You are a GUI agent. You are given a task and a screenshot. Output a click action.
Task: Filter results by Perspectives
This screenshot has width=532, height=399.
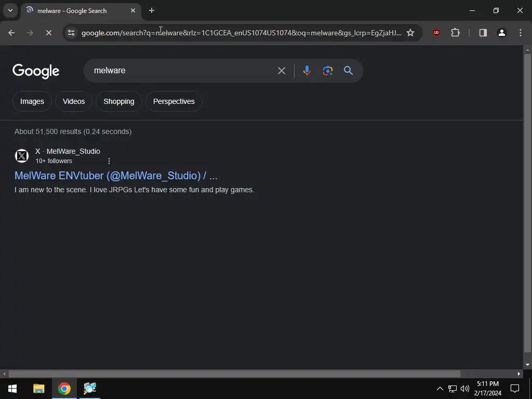coord(174,101)
